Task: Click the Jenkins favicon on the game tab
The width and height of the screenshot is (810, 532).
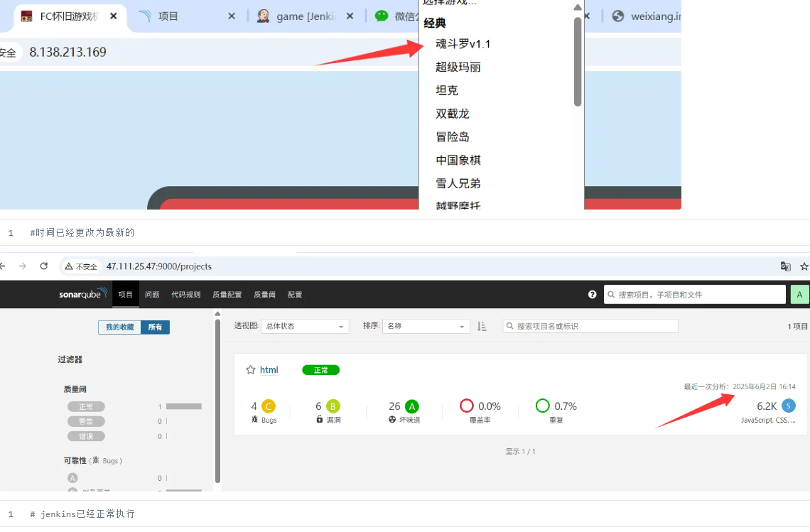Action: pos(263,16)
